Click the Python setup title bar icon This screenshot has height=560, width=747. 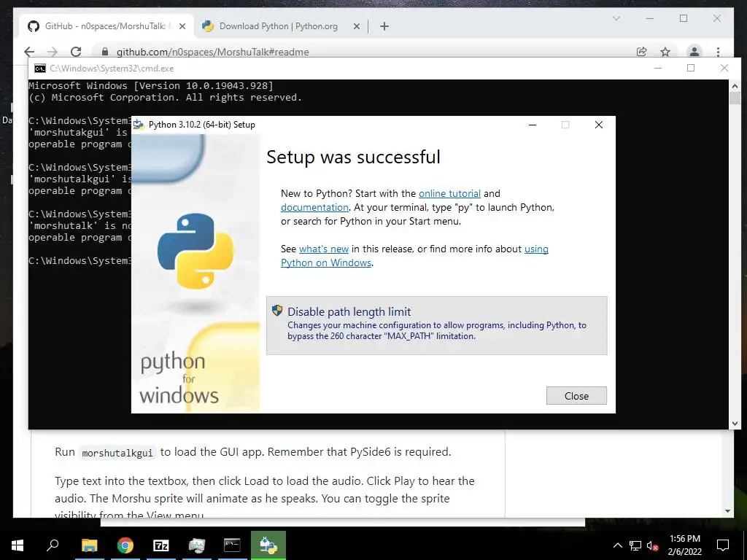139,125
